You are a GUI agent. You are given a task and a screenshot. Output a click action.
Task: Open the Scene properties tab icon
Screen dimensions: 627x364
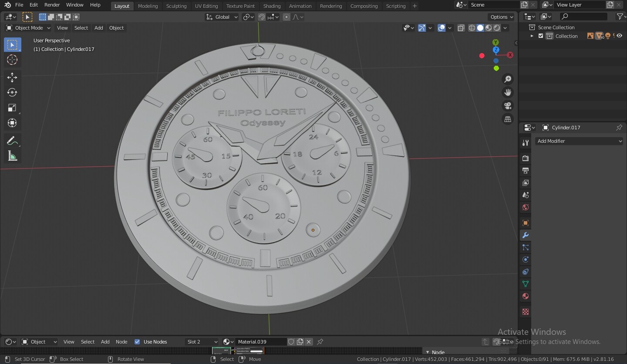[526, 195]
